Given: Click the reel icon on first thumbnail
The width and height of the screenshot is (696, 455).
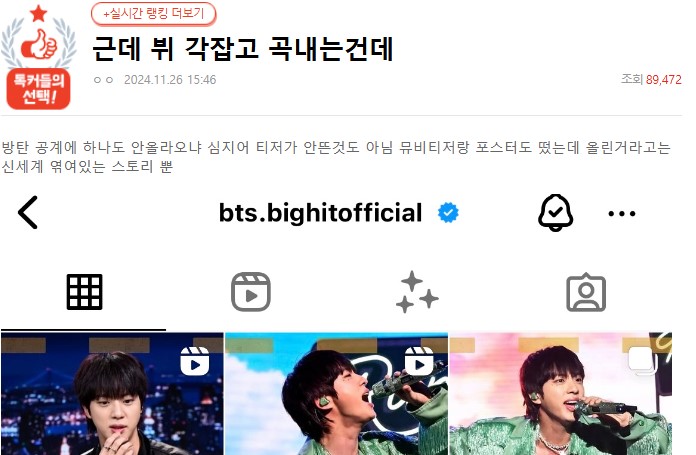Looking at the screenshot, I should click(x=195, y=361).
